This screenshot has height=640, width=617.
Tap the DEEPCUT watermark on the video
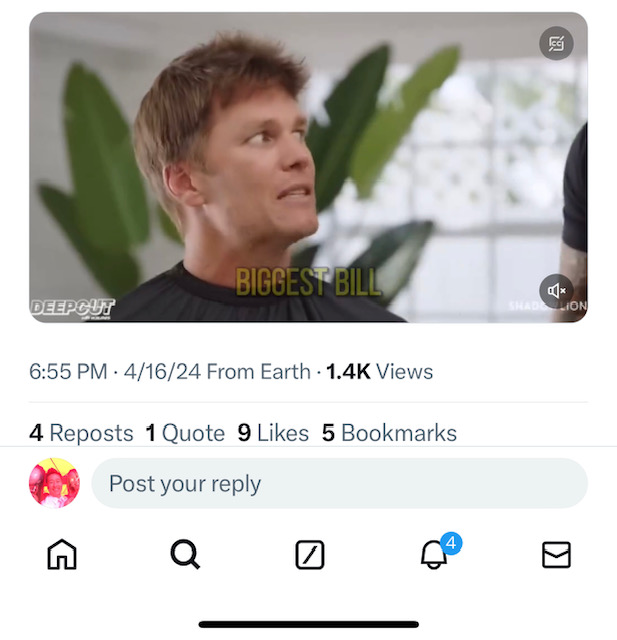click(72, 308)
